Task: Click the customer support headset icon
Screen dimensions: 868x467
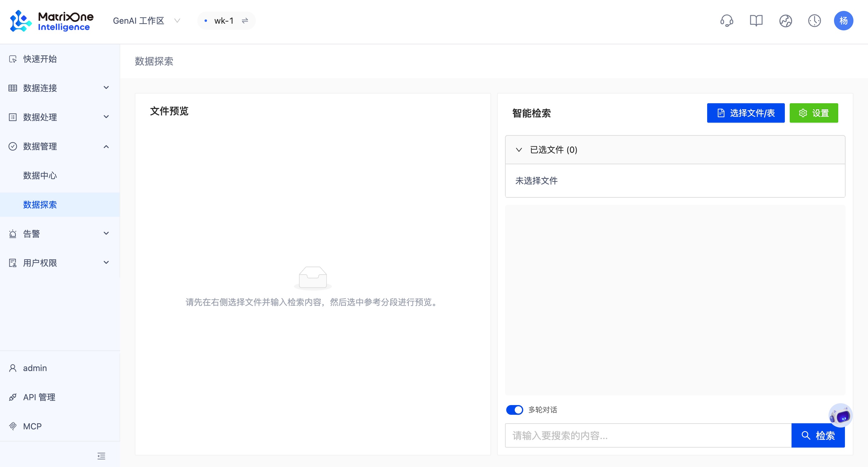Action: click(x=727, y=21)
